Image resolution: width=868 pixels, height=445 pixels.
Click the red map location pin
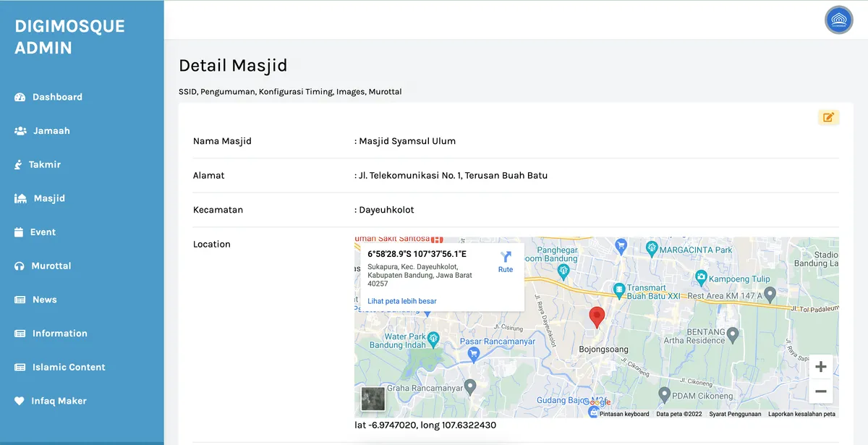(x=597, y=318)
